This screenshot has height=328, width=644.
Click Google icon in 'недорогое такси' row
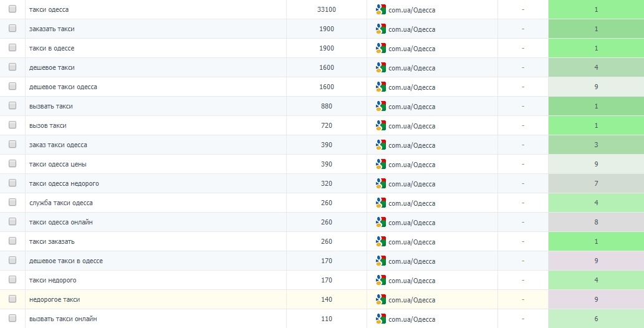[x=381, y=299]
